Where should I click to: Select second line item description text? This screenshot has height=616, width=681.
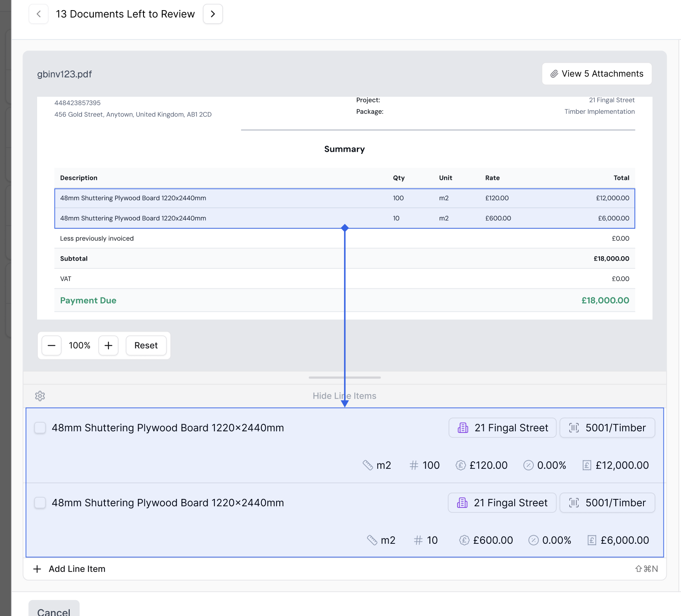point(168,503)
